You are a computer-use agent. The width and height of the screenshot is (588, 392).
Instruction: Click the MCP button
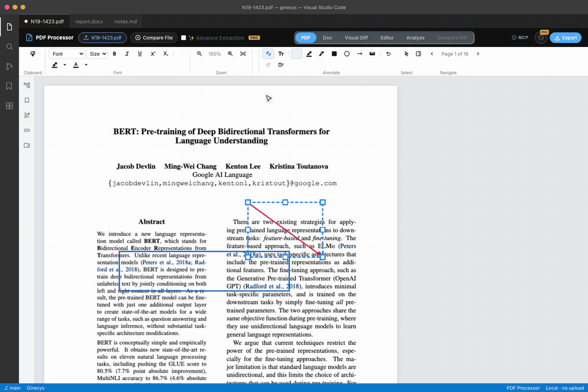click(x=520, y=38)
